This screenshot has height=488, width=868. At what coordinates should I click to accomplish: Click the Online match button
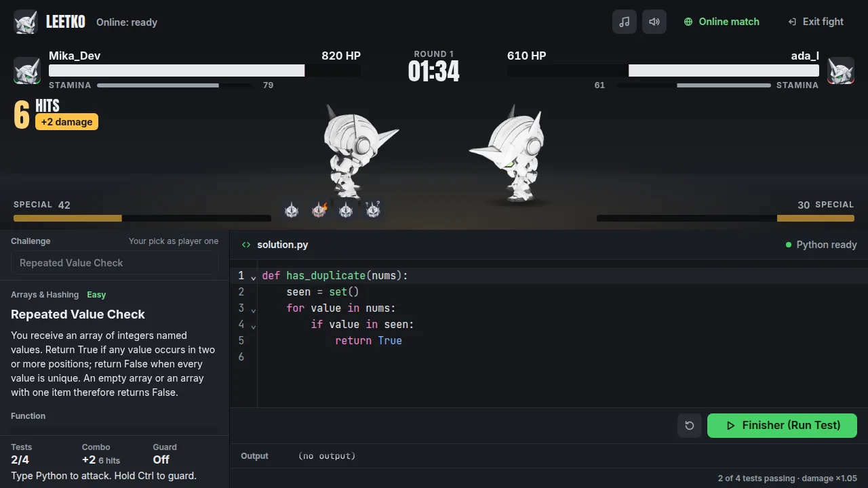722,22
